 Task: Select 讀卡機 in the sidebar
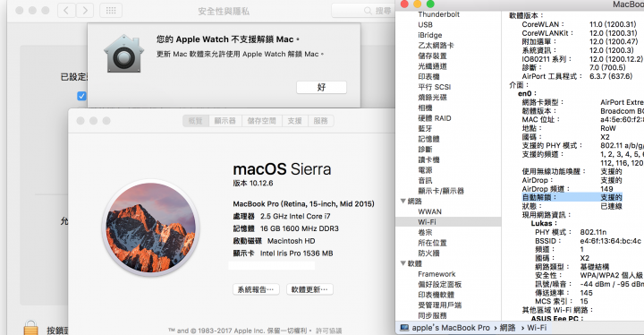pos(428,159)
